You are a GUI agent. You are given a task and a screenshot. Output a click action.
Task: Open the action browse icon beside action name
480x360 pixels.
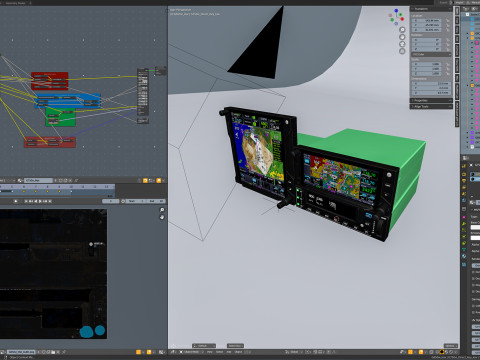coord(20,180)
